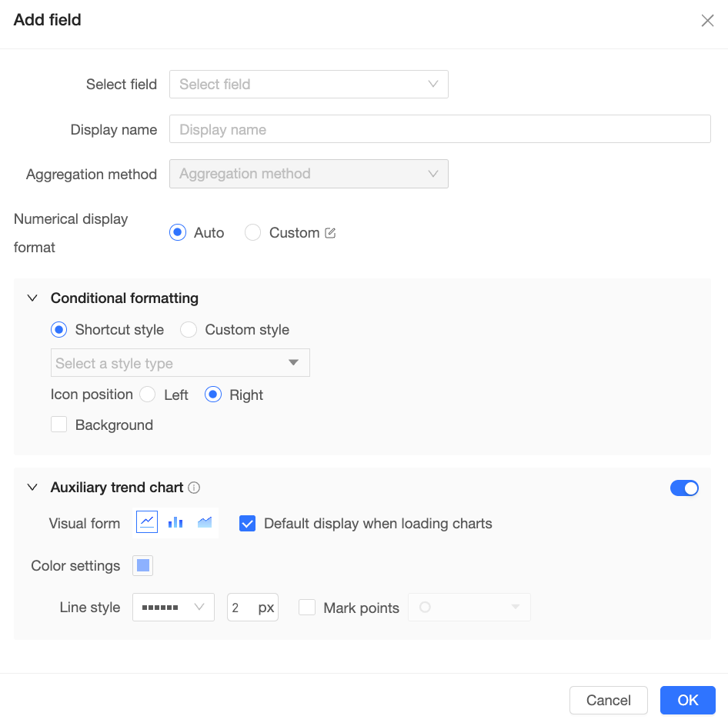The width and height of the screenshot is (728, 726).
Task: Open the Color settings swatch
Action: pyautogui.click(x=143, y=565)
